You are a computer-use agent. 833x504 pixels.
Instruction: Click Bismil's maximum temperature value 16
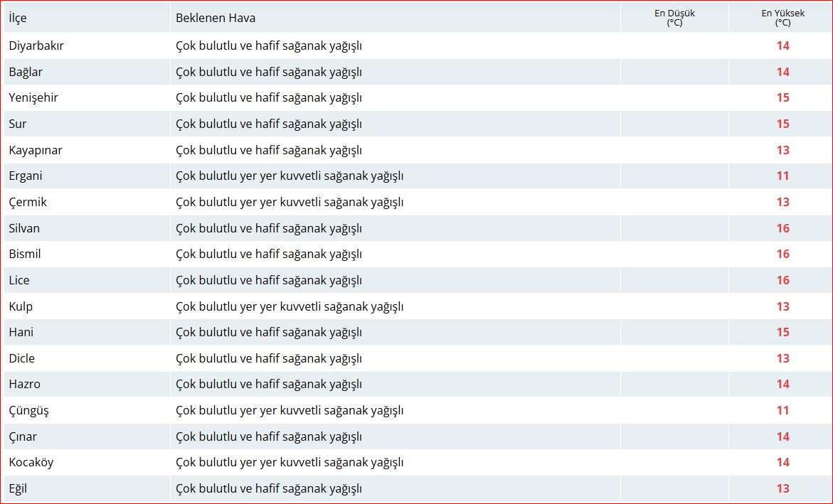[x=782, y=254]
